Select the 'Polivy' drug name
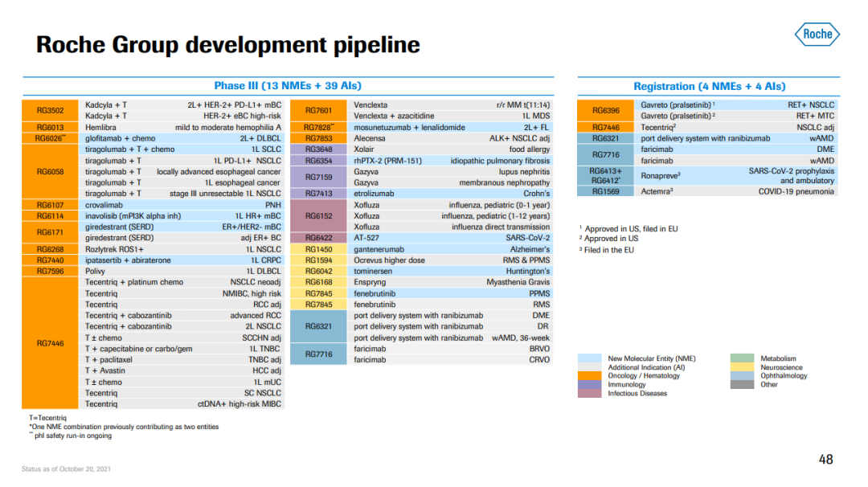The image size is (868, 487). pos(95,271)
